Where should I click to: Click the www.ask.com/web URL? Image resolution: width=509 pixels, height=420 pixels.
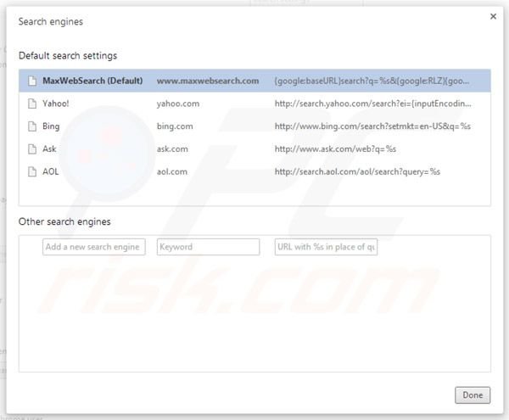335,148
